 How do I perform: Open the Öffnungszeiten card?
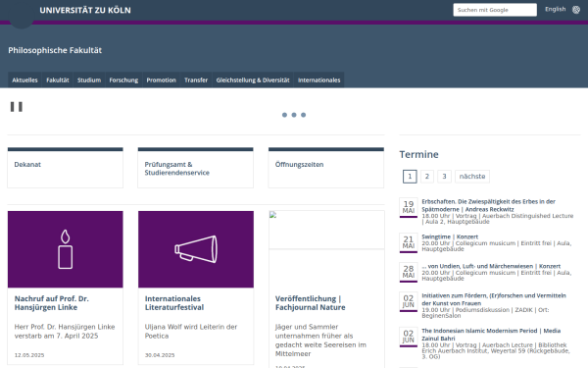326,168
